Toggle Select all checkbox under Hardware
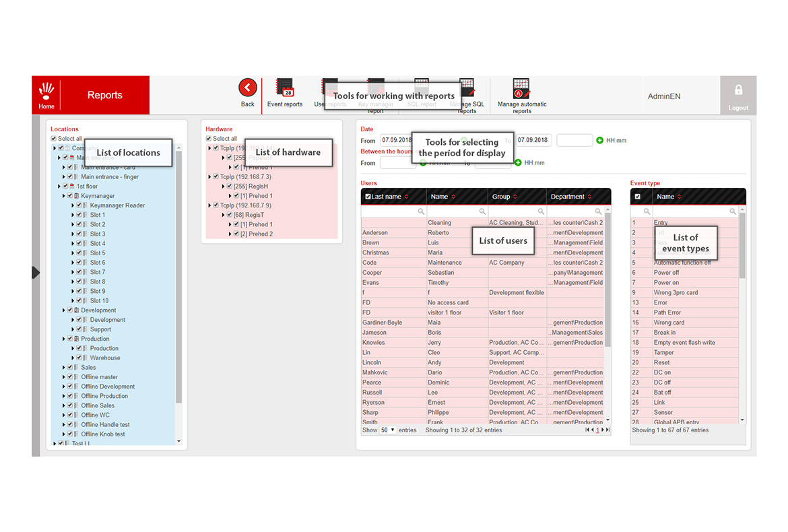This screenshot has height=532, width=788. pyautogui.click(x=209, y=139)
